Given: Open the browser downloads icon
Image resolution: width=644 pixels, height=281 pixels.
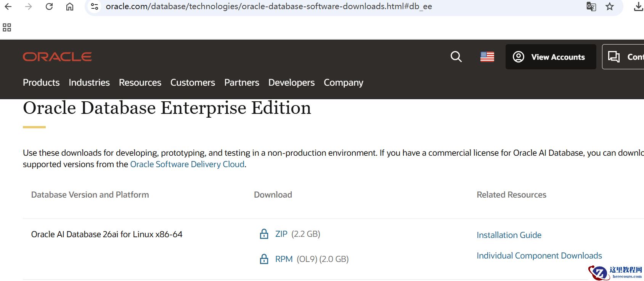Looking at the screenshot, I should click(x=638, y=6).
